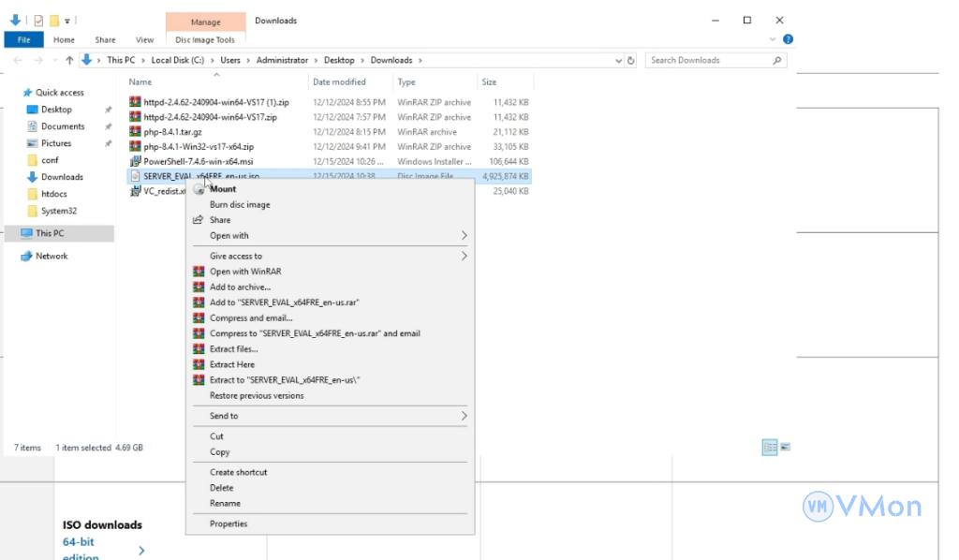This screenshot has width=959, height=560.
Task: Expand the Send to submenu arrow
Action: tap(464, 416)
